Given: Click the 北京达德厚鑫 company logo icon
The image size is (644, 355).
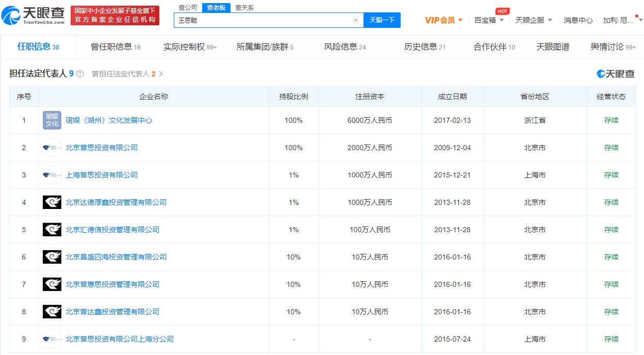Looking at the screenshot, I should point(52,202).
